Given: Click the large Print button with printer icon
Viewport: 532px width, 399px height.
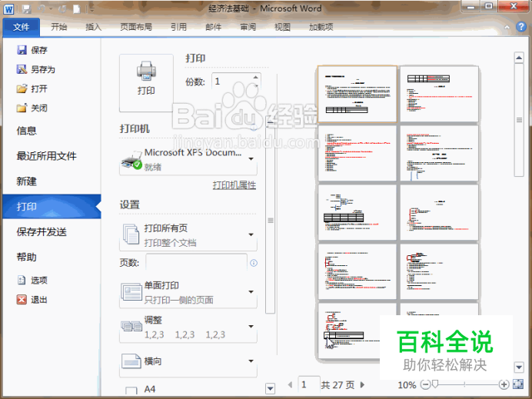Looking at the screenshot, I should pos(146,83).
